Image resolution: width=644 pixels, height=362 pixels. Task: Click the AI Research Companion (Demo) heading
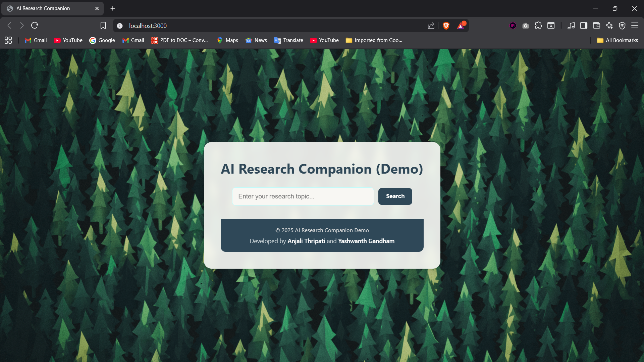[x=322, y=169]
